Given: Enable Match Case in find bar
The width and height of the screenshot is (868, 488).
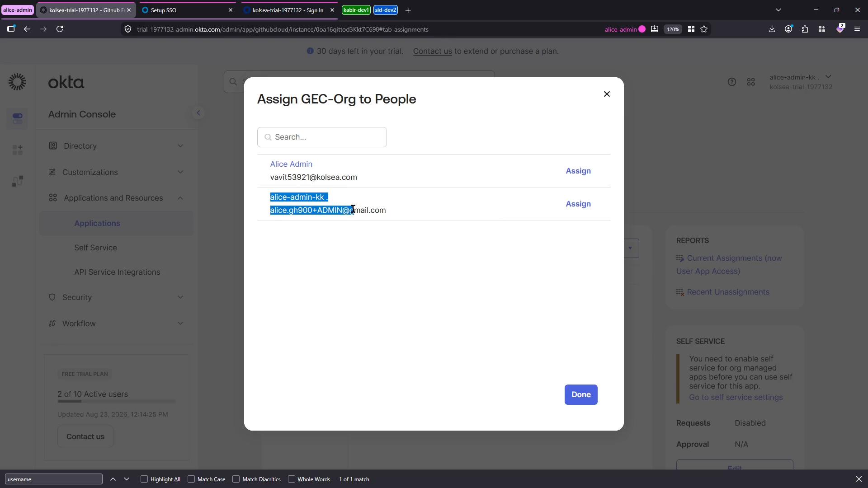Looking at the screenshot, I should (x=191, y=479).
